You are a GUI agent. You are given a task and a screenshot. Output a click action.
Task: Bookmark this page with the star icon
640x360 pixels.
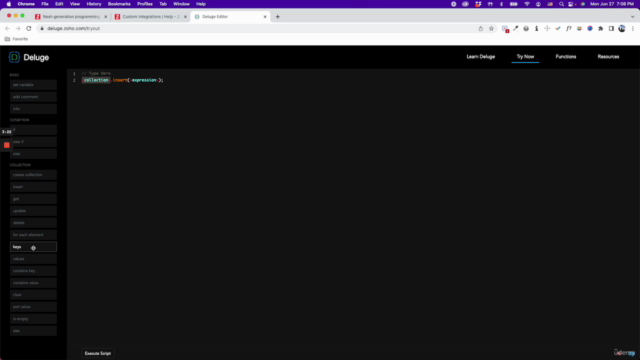coord(491,29)
